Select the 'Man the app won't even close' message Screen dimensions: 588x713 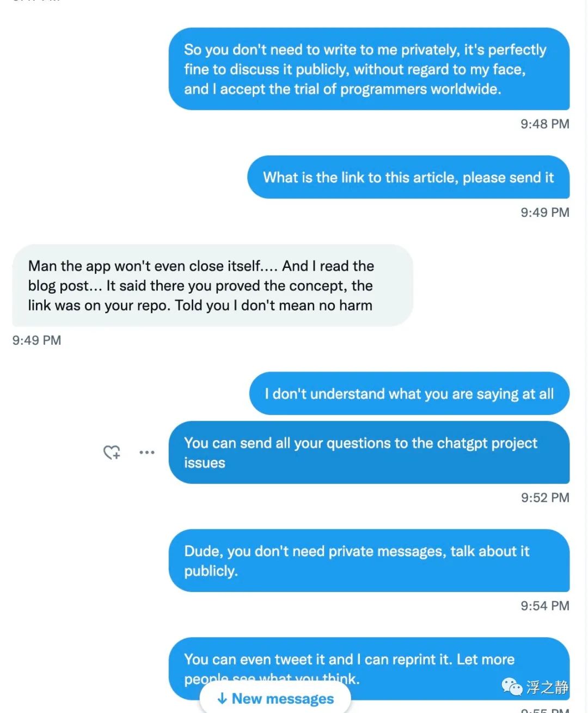point(212,285)
